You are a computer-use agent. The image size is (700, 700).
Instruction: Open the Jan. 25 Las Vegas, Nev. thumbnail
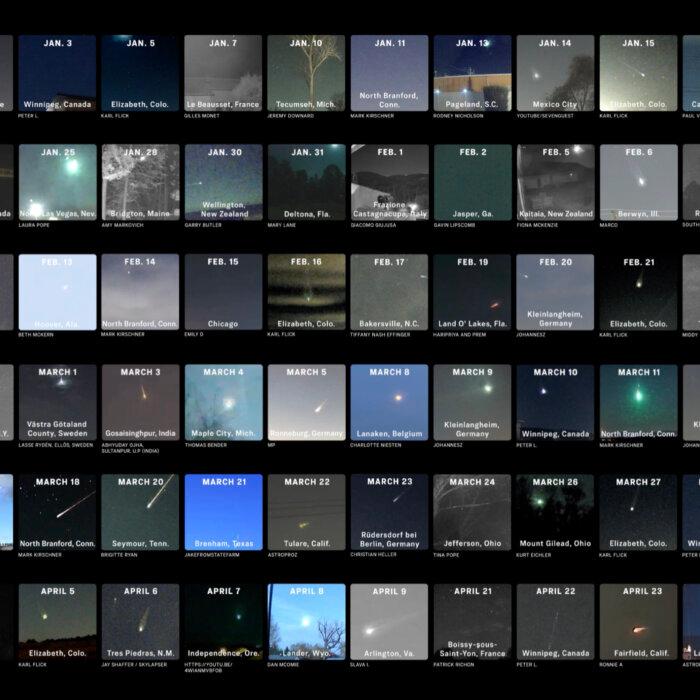pos(58,182)
